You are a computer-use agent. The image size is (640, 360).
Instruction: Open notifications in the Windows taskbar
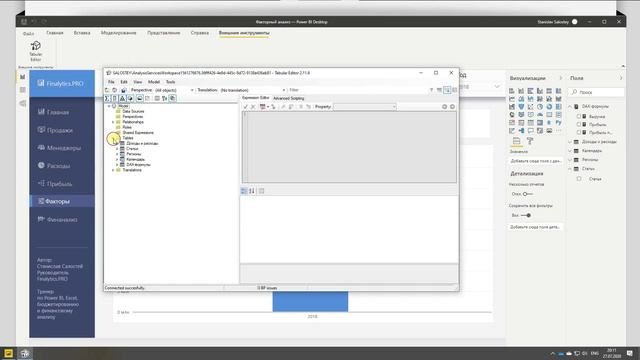click(x=630, y=353)
